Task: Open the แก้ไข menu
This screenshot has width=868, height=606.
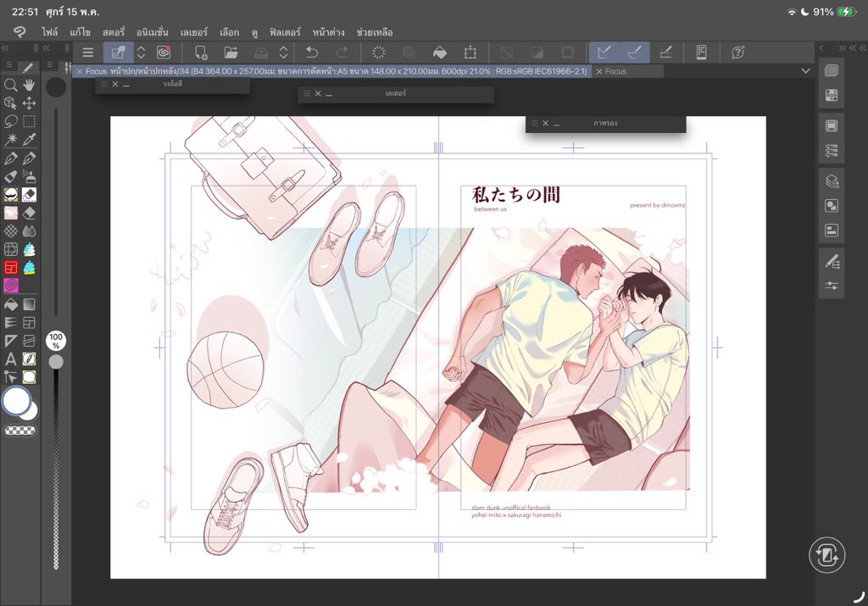Action: click(x=81, y=32)
